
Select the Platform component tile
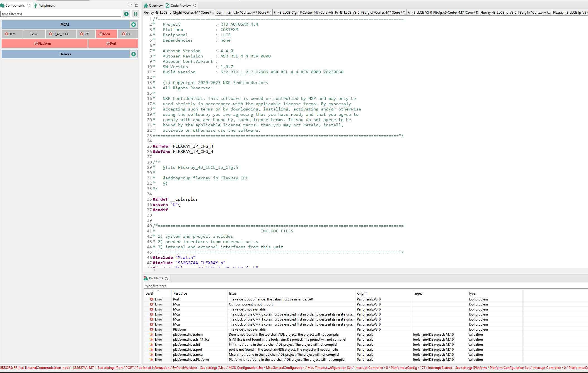point(44,44)
